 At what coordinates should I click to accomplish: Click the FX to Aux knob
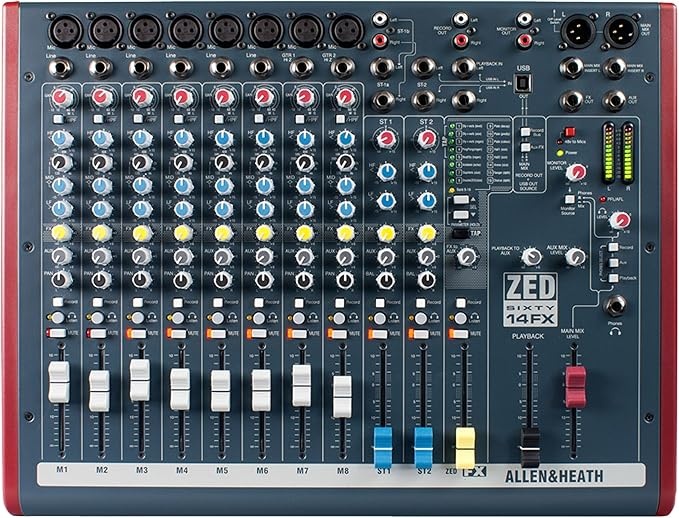tap(467, 257)
